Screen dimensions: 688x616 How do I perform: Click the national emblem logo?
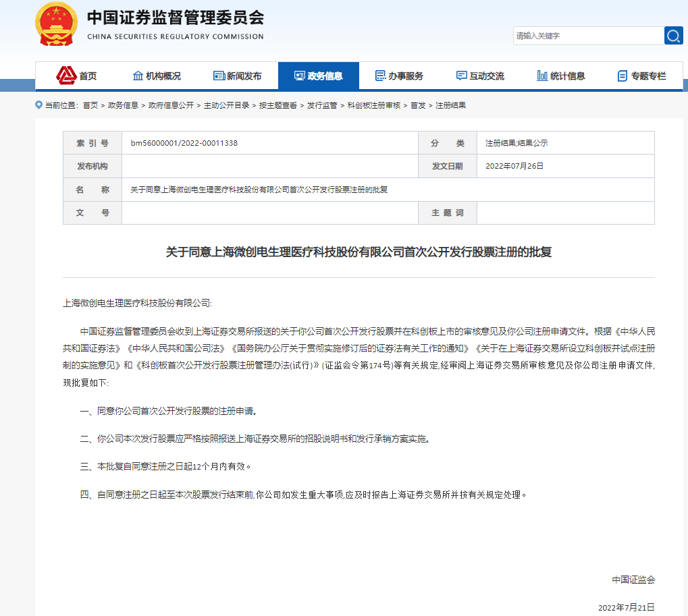(56, 24)
